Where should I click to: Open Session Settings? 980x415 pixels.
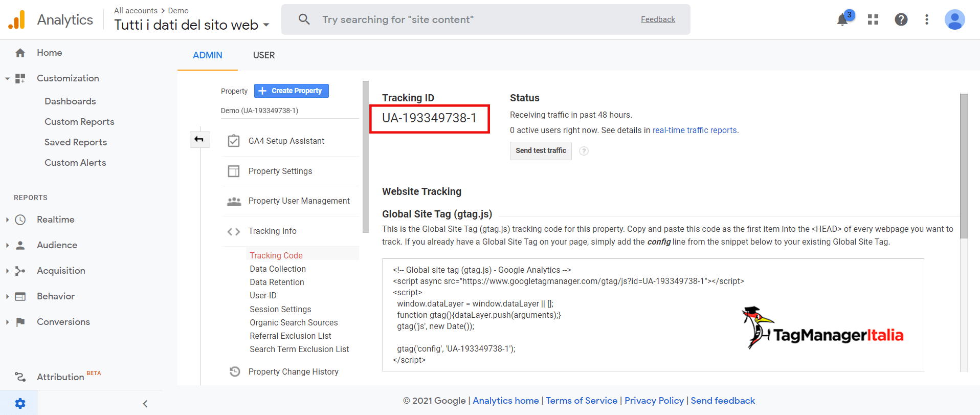(280, 309)
